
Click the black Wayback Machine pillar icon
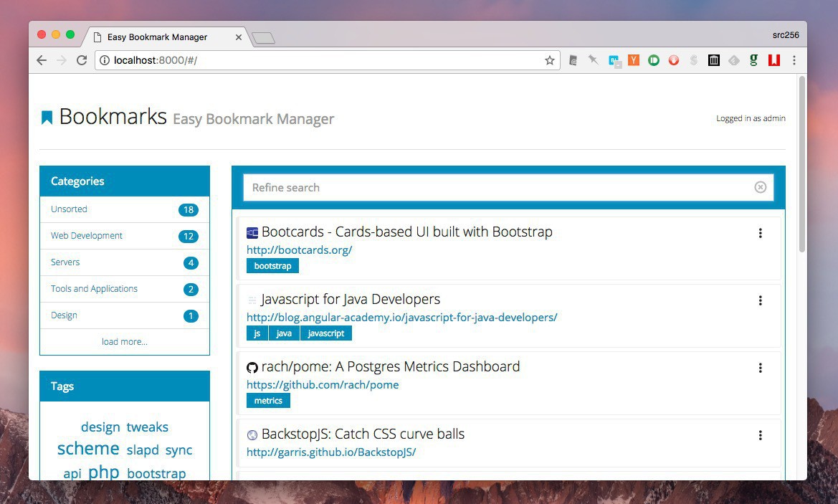[714, 60]
